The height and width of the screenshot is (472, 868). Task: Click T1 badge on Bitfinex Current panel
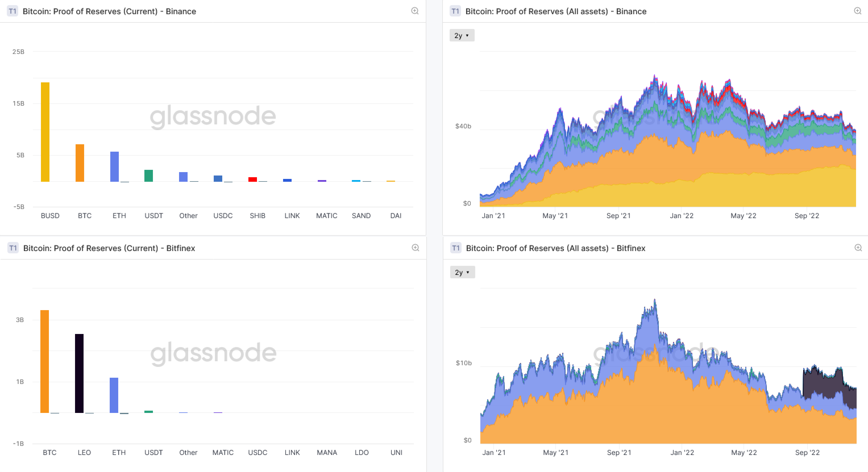click(x=13, y=248)
